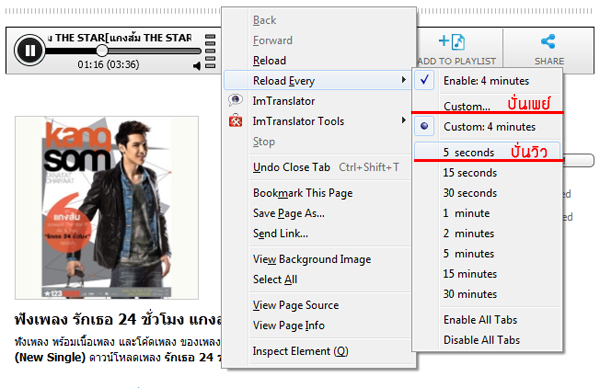Click the Share icon
The height and width of the screenshot is (388, 600).
click(x=548, y=41)
